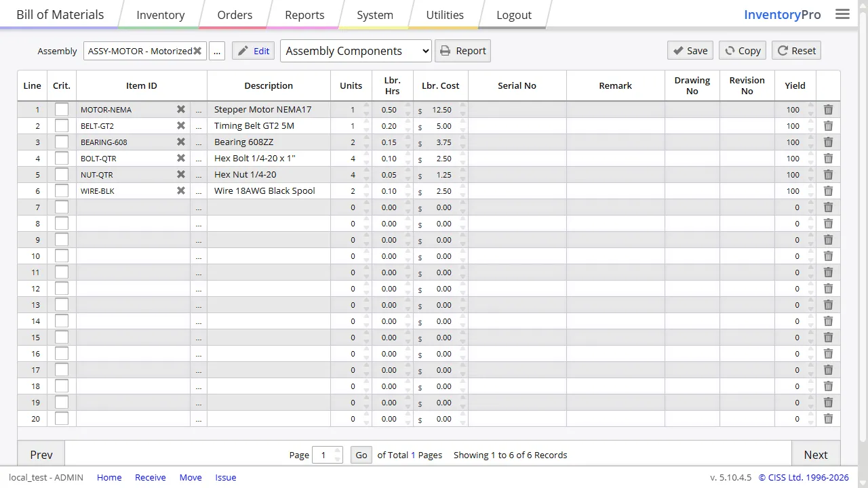The image size is (868, 488).
Task: Remove WIRE-BLK item with X icon
Action: 181,191
